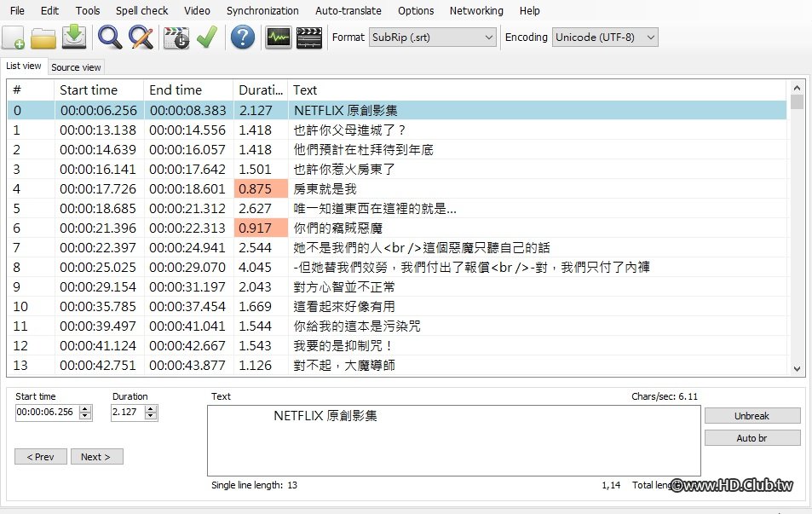Click list scrollbar up arrow
Viewport: 812px width, 514px height.
click(x=797, y=88)
